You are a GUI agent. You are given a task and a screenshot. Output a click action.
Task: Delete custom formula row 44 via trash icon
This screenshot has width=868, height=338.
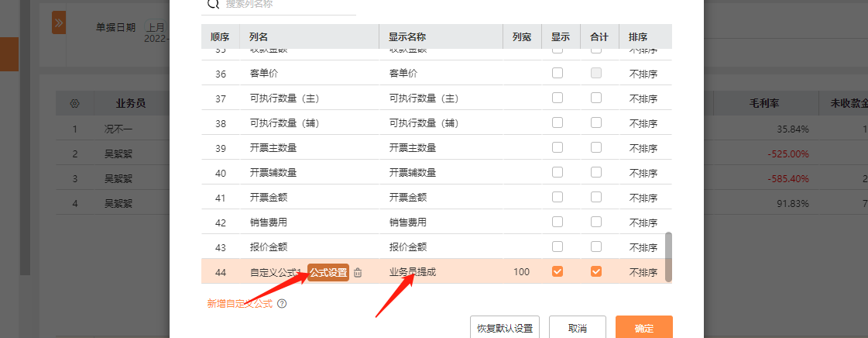coord(358,272)
